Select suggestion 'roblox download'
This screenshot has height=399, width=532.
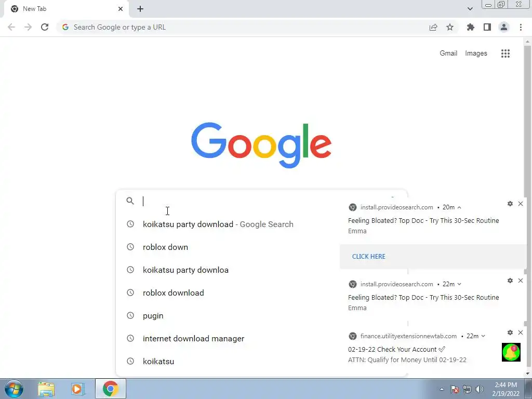coord(228,292)
